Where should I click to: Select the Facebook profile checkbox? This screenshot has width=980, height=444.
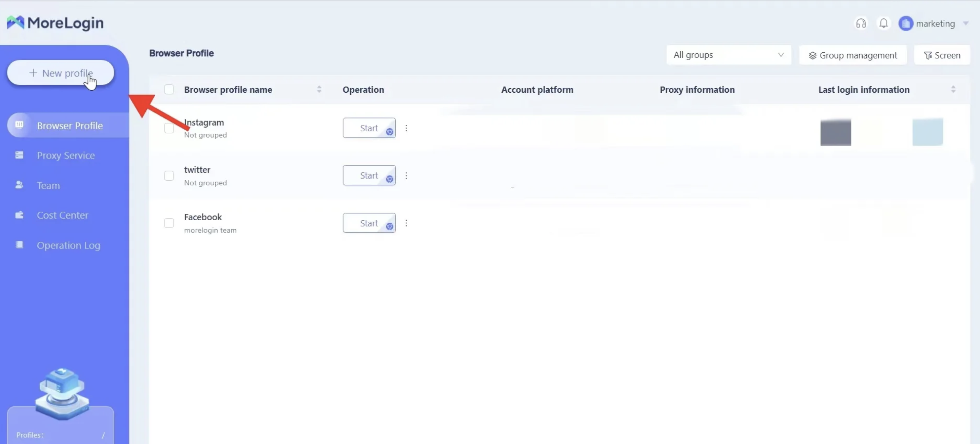[169, 223]
